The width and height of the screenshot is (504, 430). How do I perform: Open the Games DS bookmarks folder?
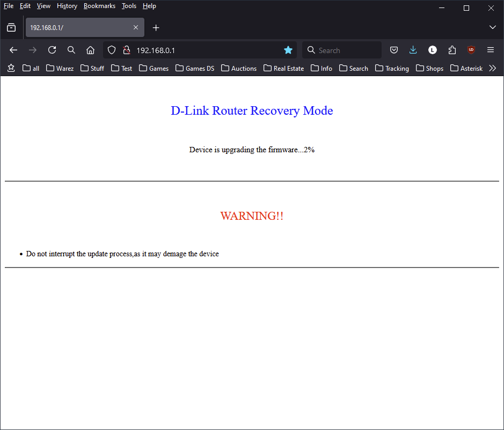(x=195, y=69)
